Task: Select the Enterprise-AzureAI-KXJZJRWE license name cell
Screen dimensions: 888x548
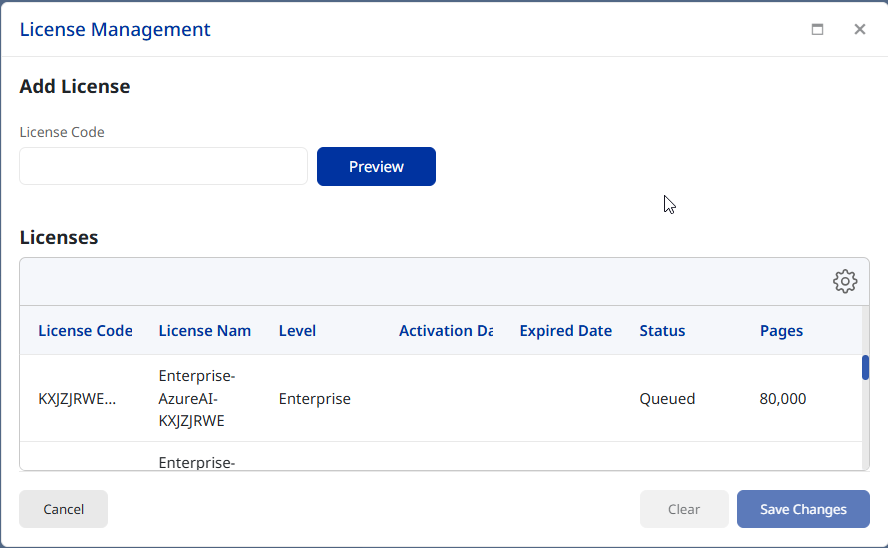Action: point(197,398)
